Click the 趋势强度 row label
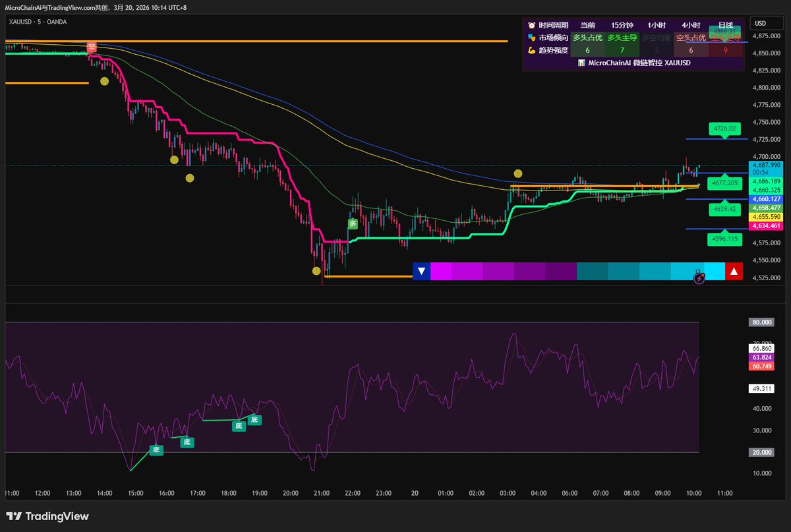Viewport: 791px width, 532px height. [554, 50]
